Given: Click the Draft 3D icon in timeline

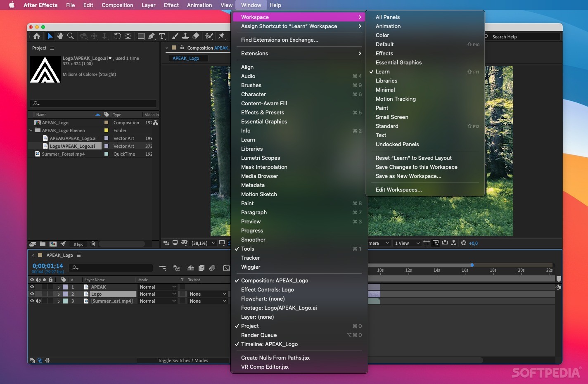Looking at the screenshot, I should tap(177, 268).
